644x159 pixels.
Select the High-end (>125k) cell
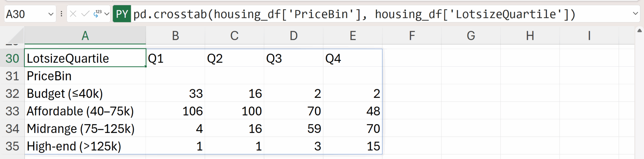point(85,146)
